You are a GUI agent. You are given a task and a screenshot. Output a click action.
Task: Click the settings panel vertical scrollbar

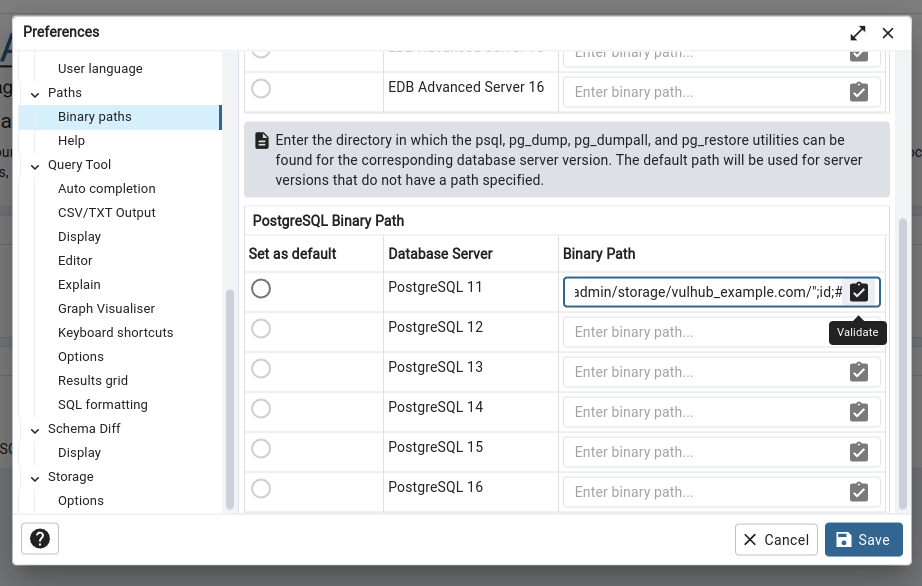tap(903, 364)
